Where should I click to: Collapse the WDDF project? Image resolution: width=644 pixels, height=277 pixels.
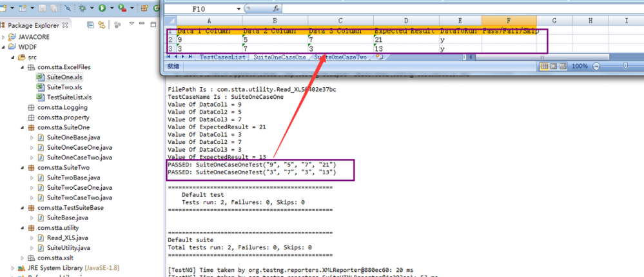(4, 47)
